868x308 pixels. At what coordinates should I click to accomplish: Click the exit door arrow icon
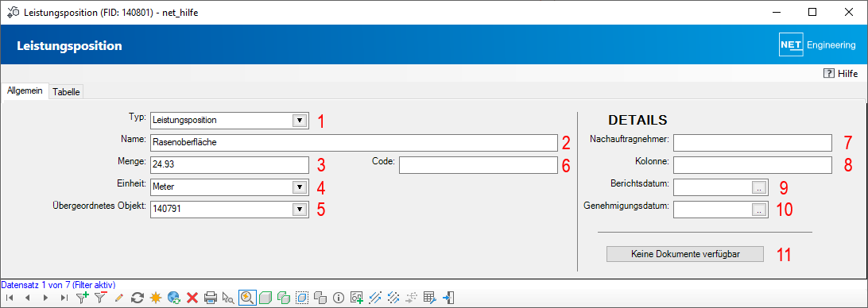pos(448,298)
